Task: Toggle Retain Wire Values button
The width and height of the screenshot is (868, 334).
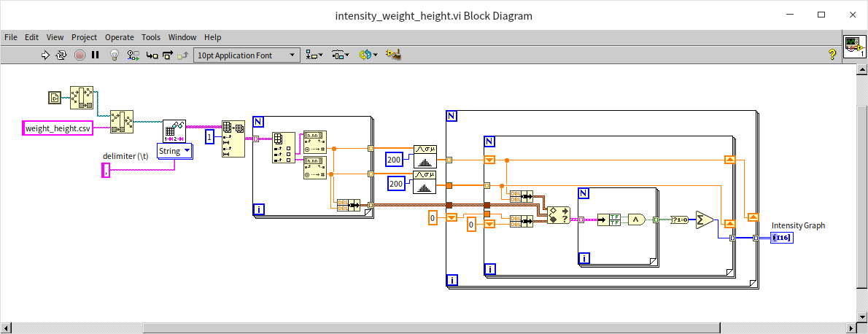Action: click(133, 55)
